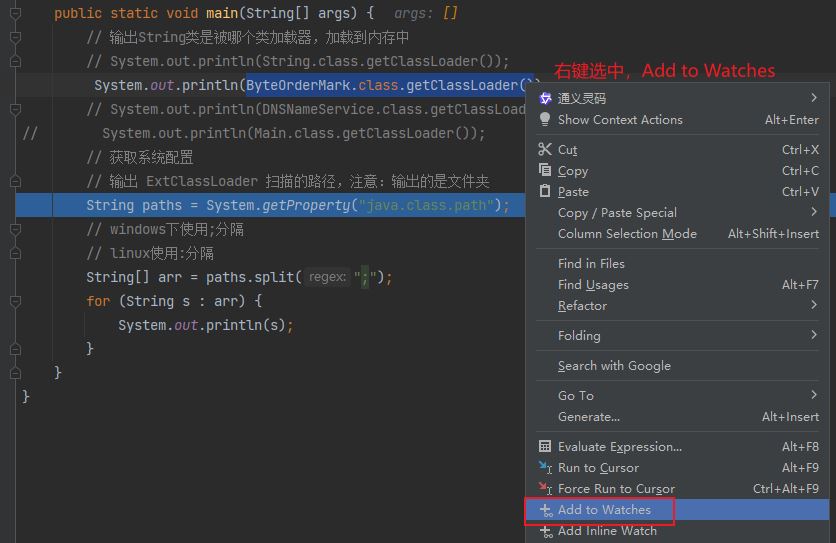836x543 pixels.
Task: Expand the 通义灵码 submenu arrow
Action: 814,98
